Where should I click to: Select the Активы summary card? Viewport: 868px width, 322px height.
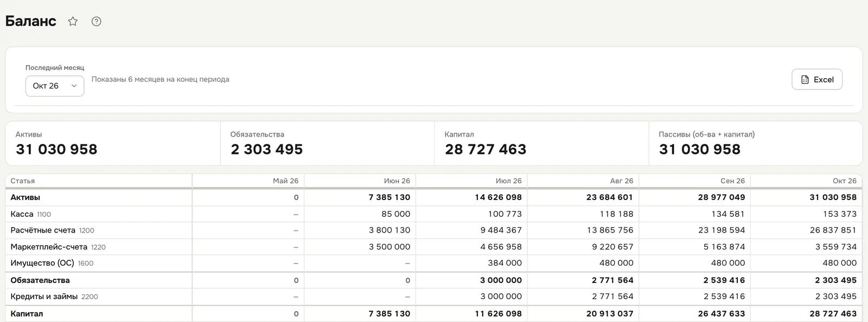click(113, 143)
